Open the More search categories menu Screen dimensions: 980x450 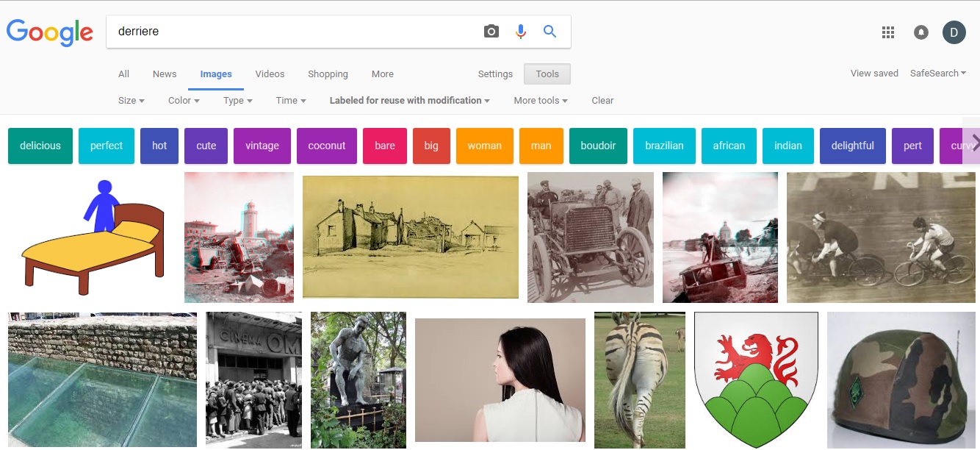coord(383,74)
